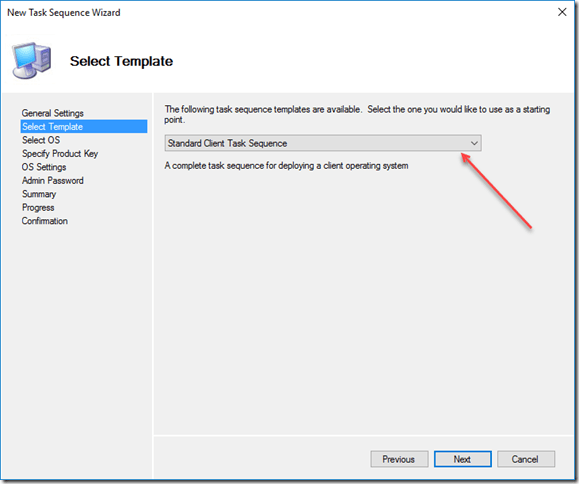Choose the Admin Password step
This screenshot has height=484, width=579.
pos(52,181)
